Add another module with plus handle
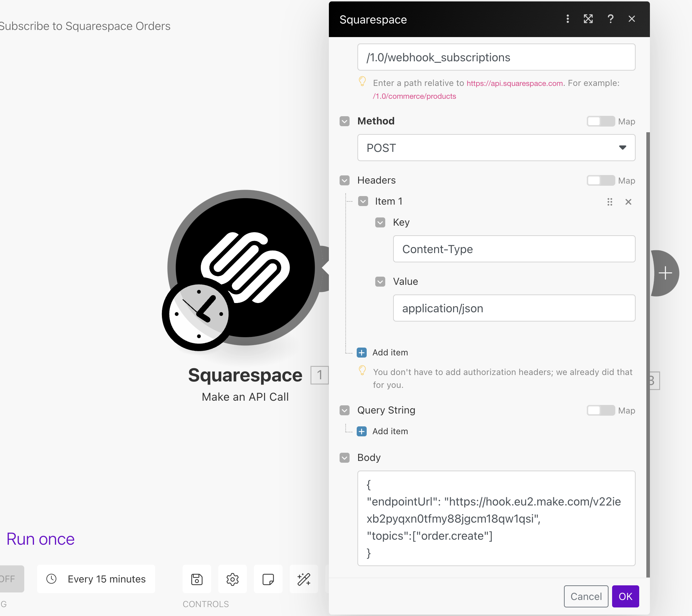The width and height of the screenshot is (692, 616). 665,273
